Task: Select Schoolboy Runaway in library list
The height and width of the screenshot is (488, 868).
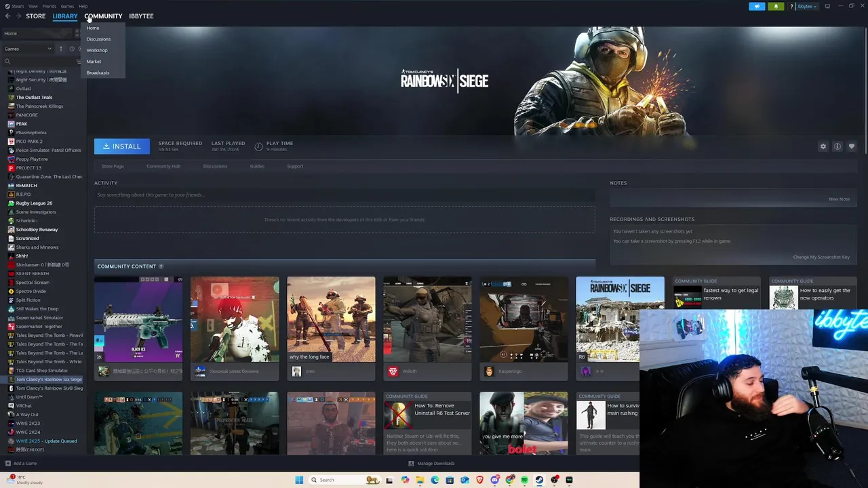Action: tap(37, 230)
